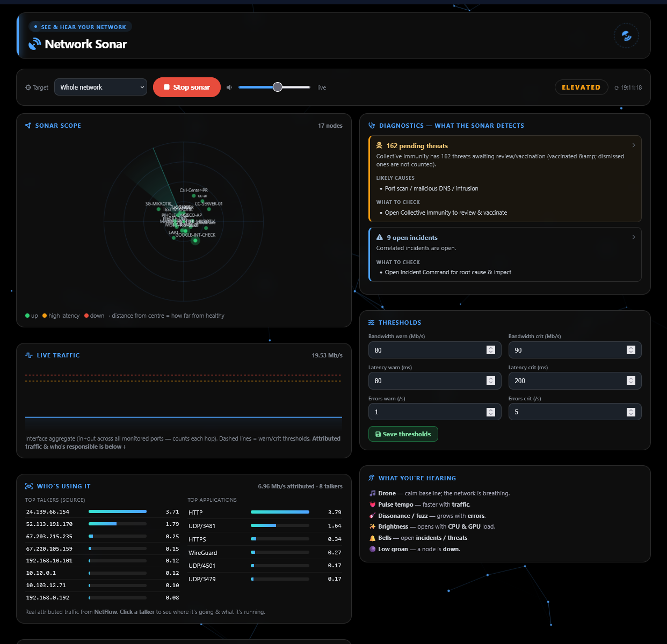The width and height of the screenshot is (667, 644).
Task: Click the Bandwidth warn input field
Action: tap(434, 350)
